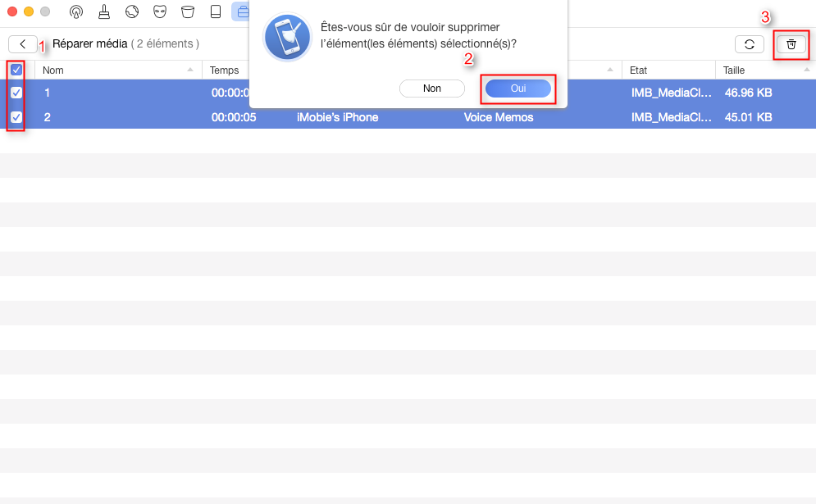This screenshot has height=504, width=816.
Task: Go back with the left chevron button
Action: pos(22,44)
